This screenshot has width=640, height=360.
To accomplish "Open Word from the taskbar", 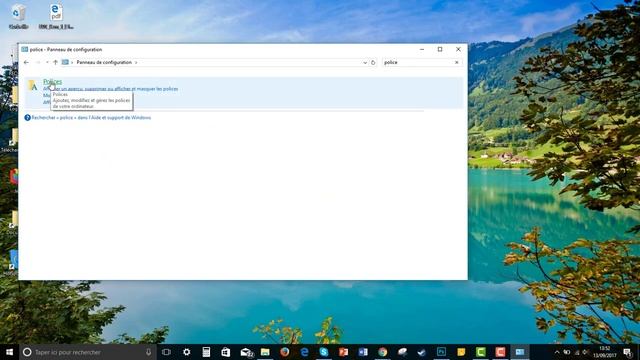I will click(363, 352).
